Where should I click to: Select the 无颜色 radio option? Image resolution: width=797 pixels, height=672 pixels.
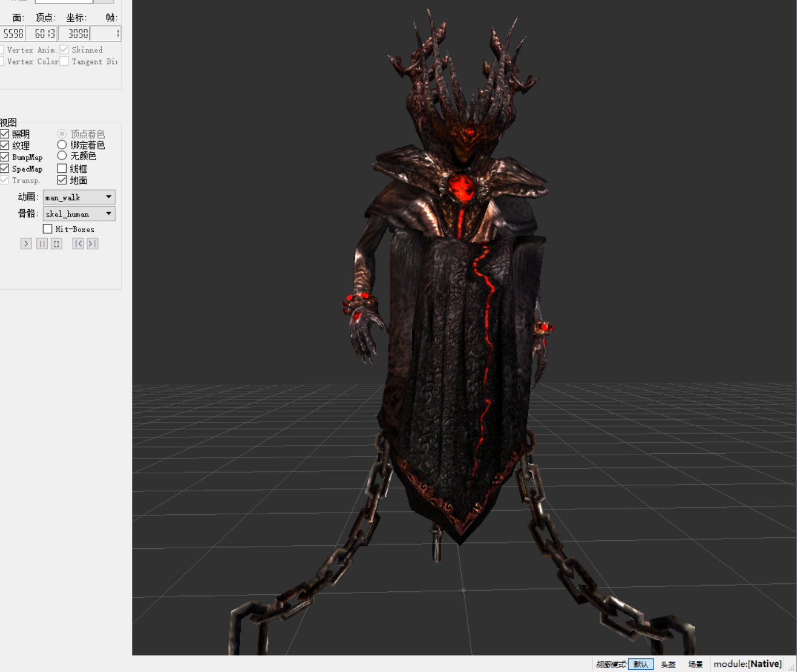point(62,155)
